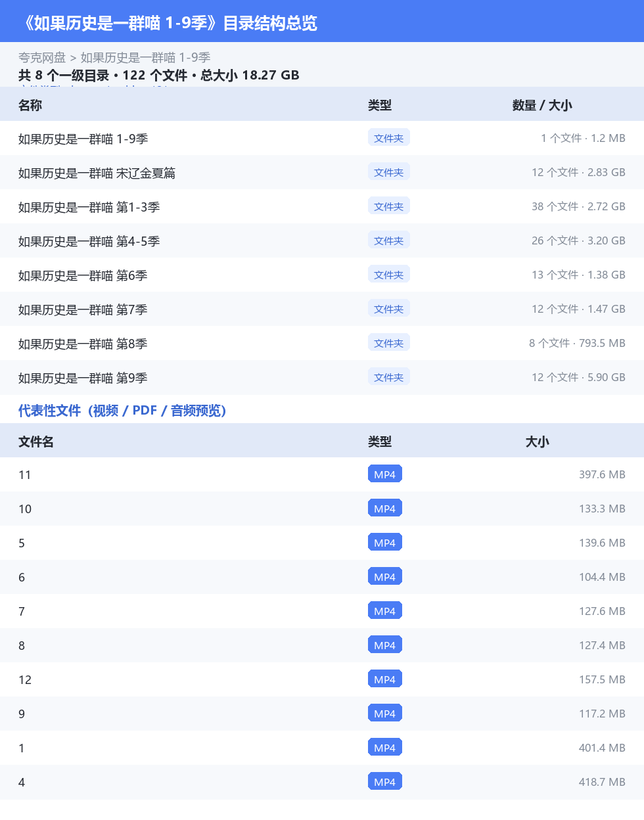
Task: Click the MP4 badge of file 10
Action: [x=385, y=509]
